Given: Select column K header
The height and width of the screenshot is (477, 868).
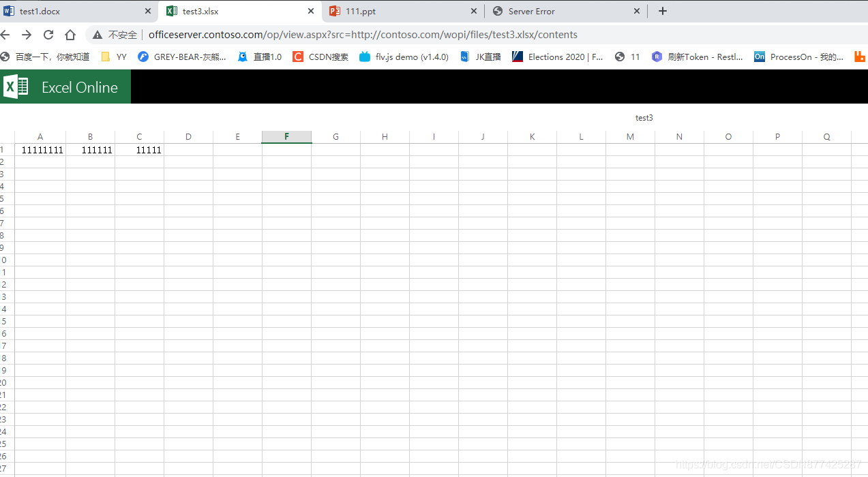Looking at the screenshot, I should tap(532, 137).
